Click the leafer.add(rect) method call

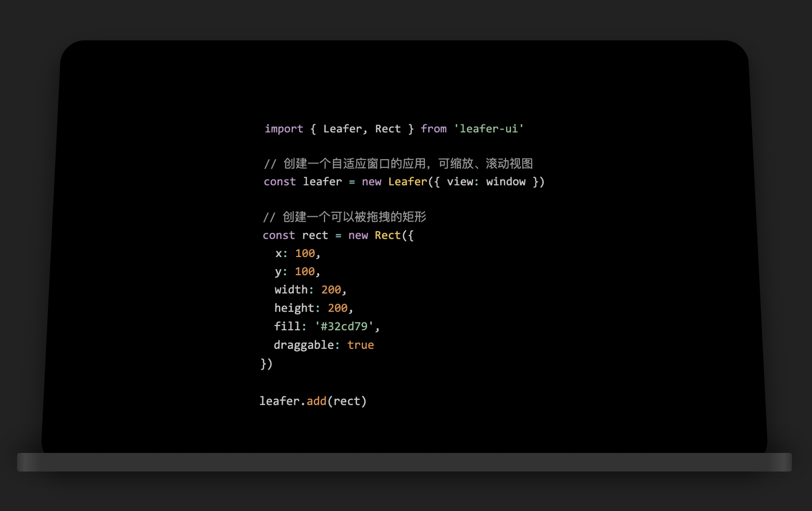313,400
